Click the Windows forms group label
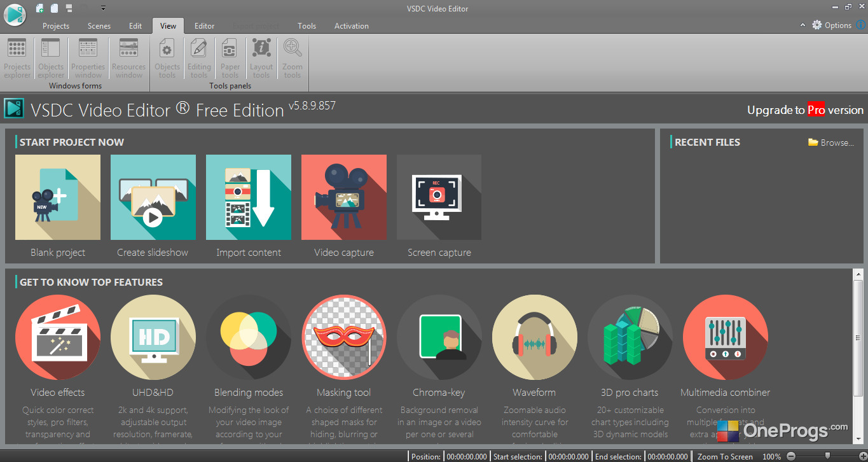This screenshot has height=462, width=868. point(75,86)
